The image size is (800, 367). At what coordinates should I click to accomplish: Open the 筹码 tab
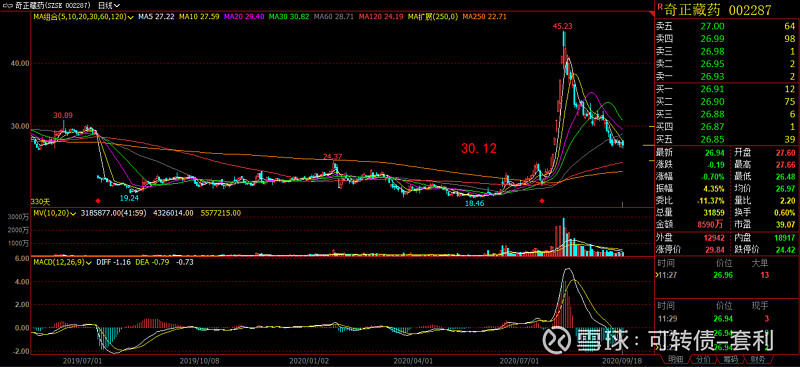point(731,360)
